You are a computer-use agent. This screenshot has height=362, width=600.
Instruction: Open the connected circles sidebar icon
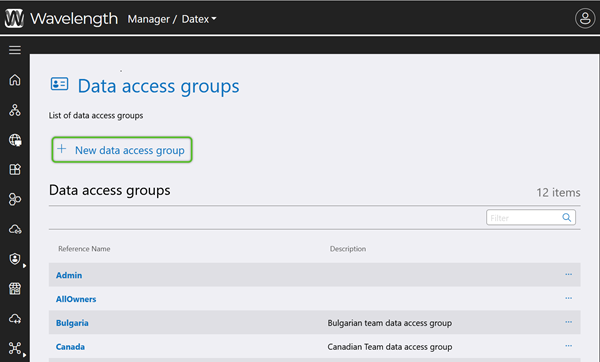pos(15,199)
